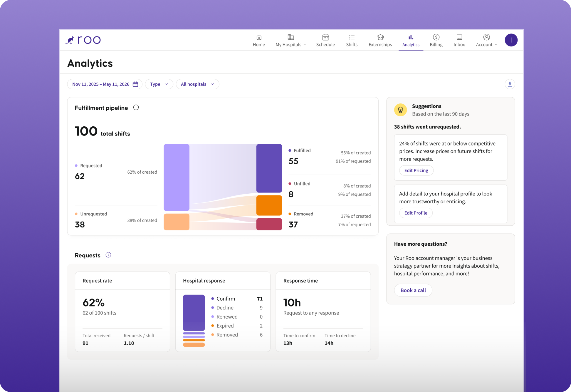This screenshot has height=392, width=571.
Task: Click the Roo kangaroo logo
Action: (83, 40)
